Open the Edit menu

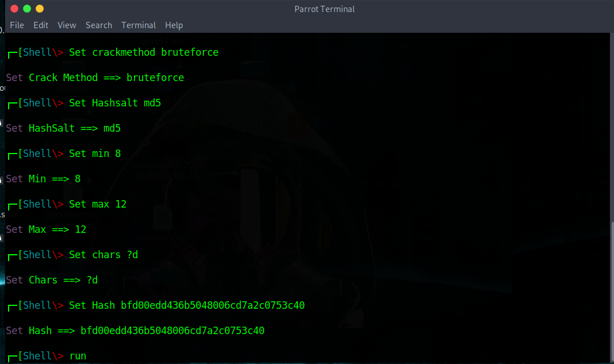pyautogui.click(x=41, y=25)
